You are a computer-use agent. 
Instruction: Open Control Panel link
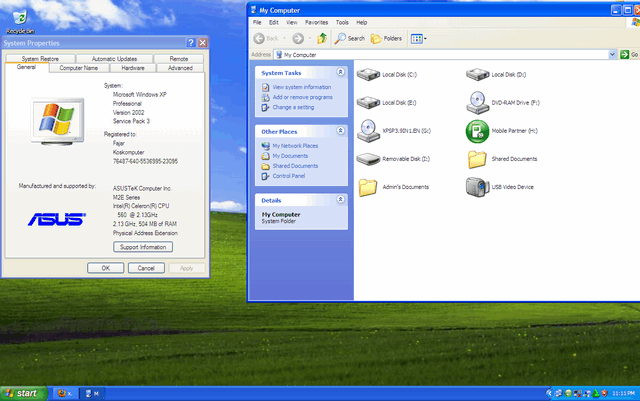tap(289, 176)
